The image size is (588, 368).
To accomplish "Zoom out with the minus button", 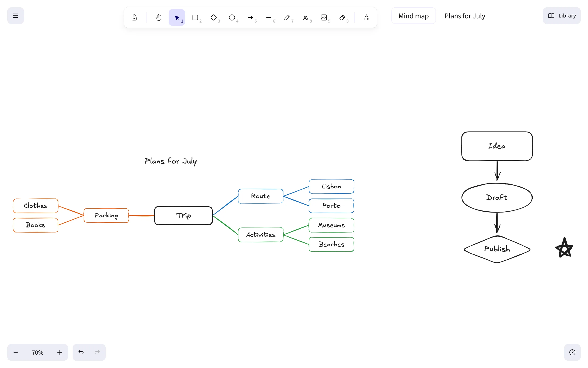I will coord(16,352).
